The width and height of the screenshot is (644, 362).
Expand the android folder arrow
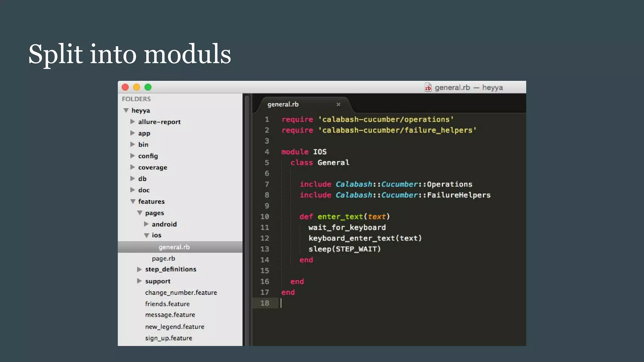coord(146,224)
